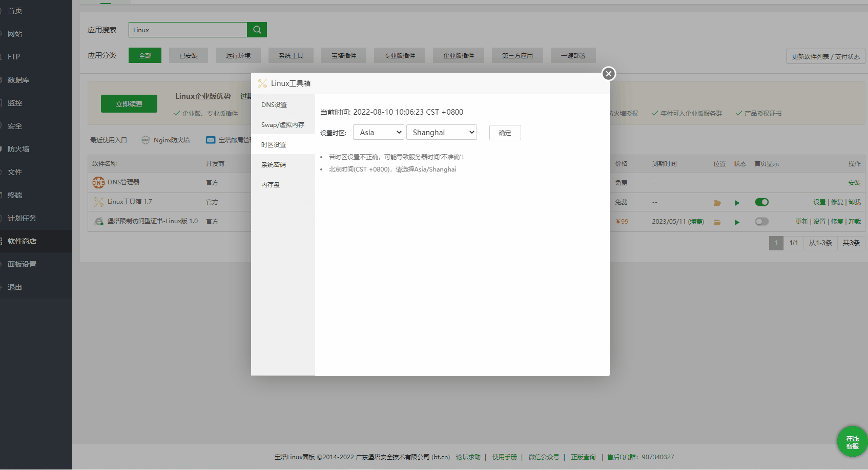Select the 时区设置 tab

click(283, 144)
